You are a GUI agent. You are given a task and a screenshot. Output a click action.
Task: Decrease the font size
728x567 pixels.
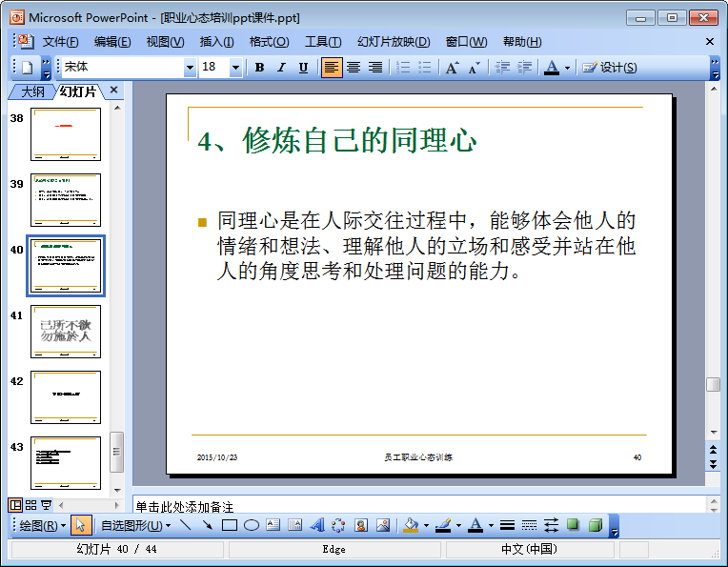[474, 68]
